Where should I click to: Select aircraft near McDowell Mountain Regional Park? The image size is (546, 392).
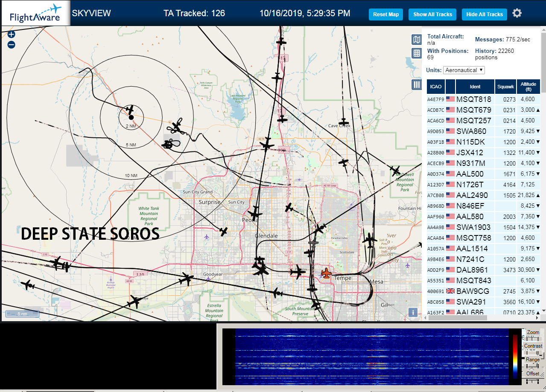click(x=395, y=171)
